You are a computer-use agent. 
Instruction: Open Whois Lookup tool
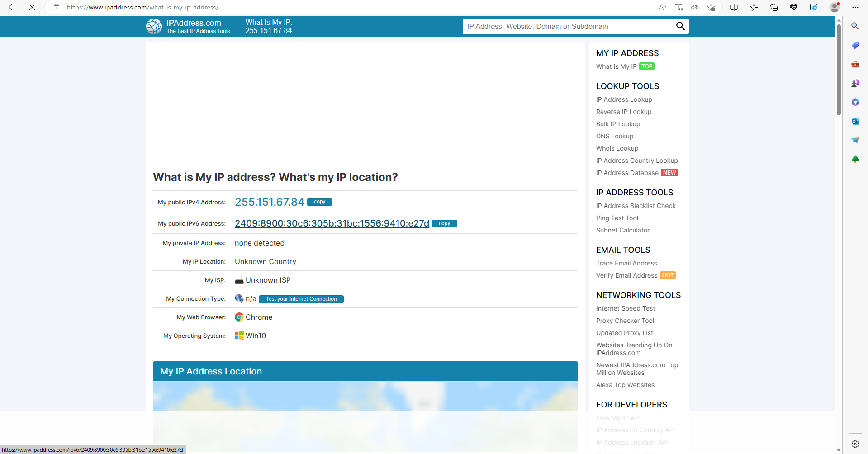617,148
